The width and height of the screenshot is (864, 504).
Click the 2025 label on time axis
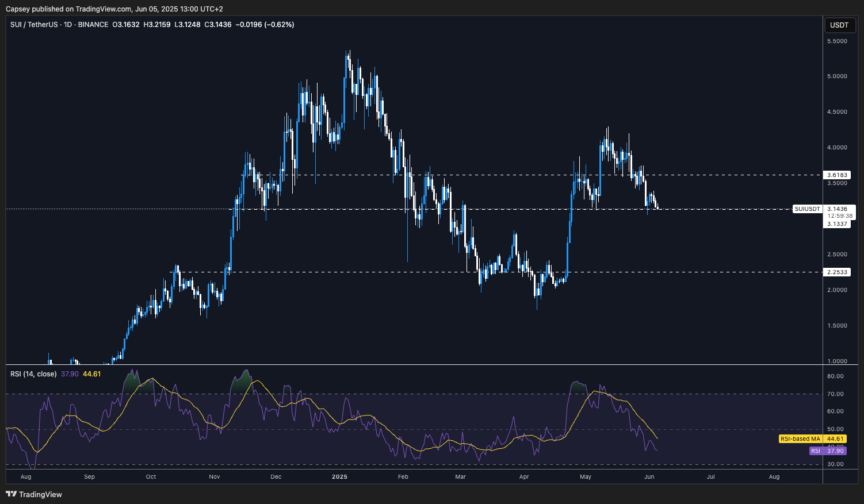click(x=340, y=476)
